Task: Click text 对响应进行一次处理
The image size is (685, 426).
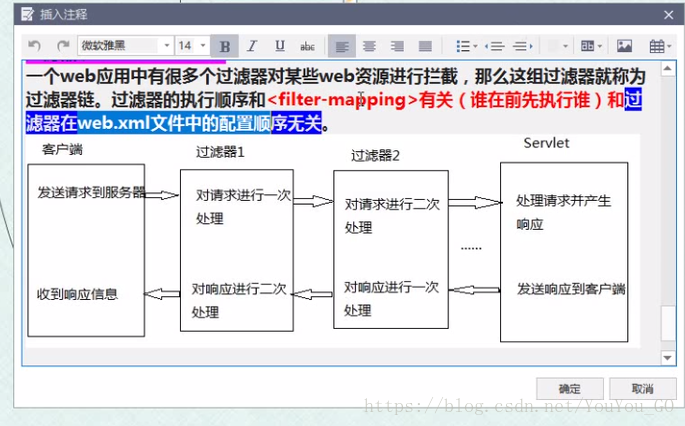Action: 391,299
